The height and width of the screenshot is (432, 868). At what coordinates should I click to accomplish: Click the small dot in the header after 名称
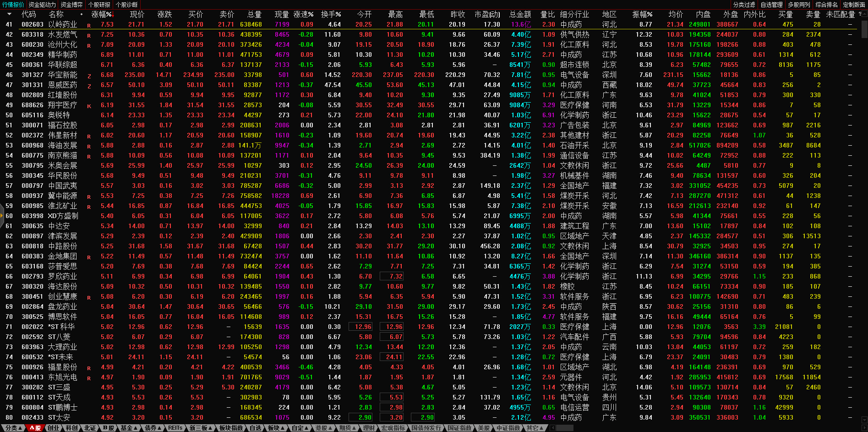click(82, 14)
